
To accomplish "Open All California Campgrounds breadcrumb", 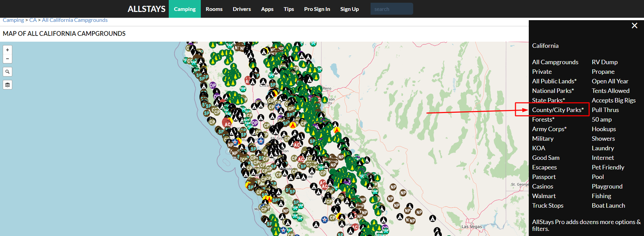I will [x=75, y=20].
